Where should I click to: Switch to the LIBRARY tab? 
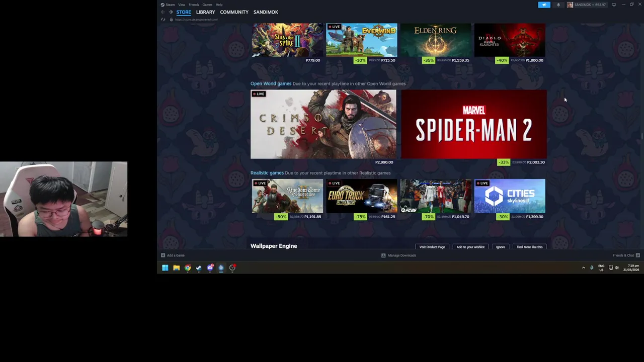[205, 12]
